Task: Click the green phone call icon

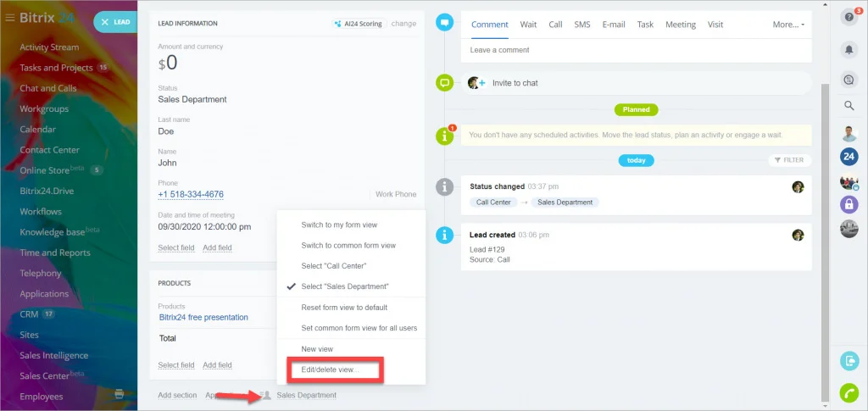Action: (849, 392)
